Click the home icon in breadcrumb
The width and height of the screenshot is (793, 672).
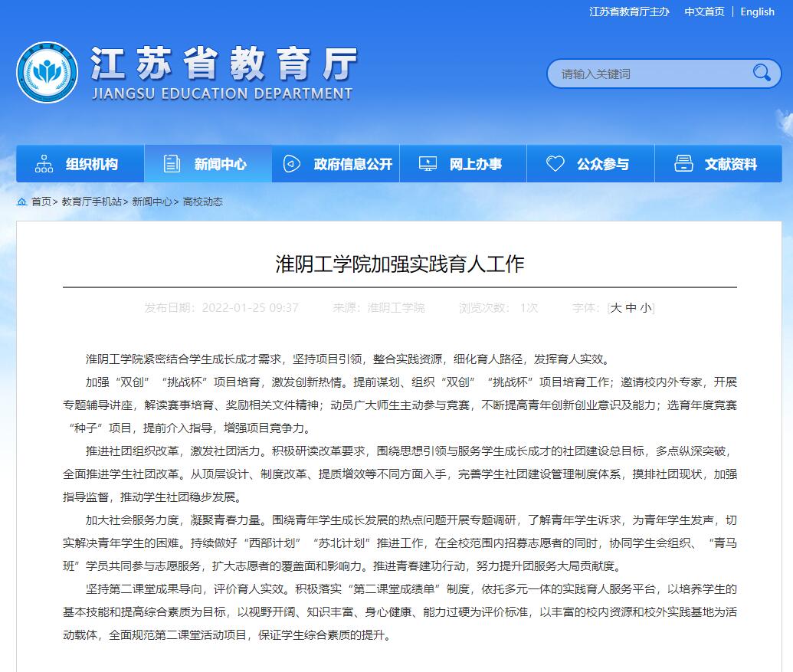coord(22,202)
